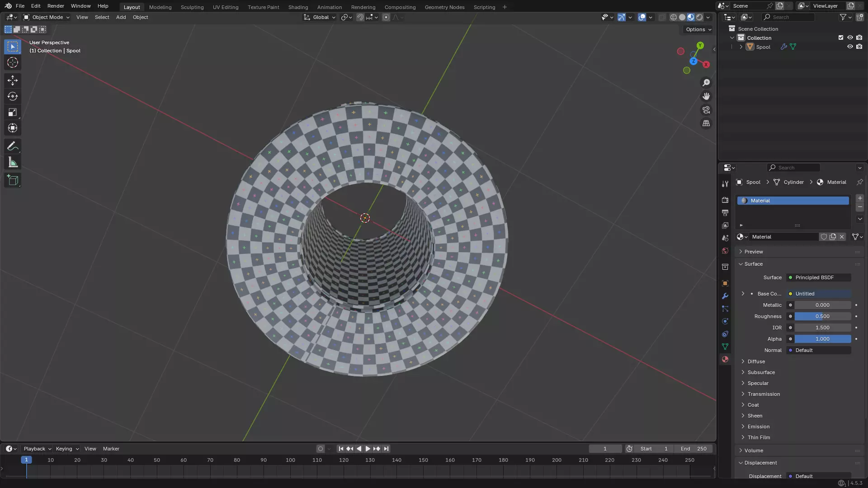Expand the Emission material panel

pos(758,427)
